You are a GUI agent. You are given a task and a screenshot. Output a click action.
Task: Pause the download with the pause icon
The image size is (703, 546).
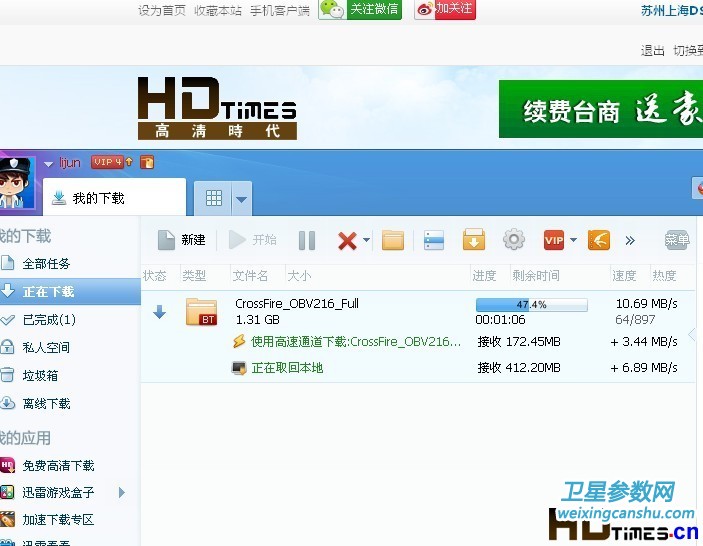pos(307,240)
